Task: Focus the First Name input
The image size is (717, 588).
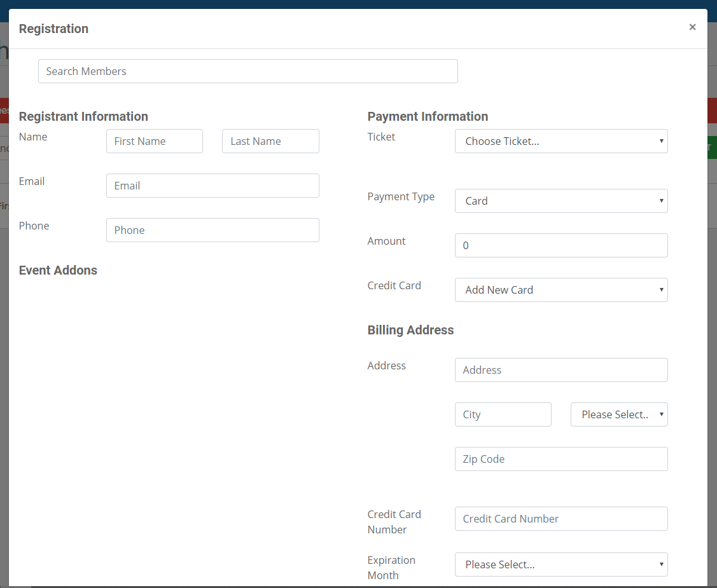Action: [x=154, y=141]
